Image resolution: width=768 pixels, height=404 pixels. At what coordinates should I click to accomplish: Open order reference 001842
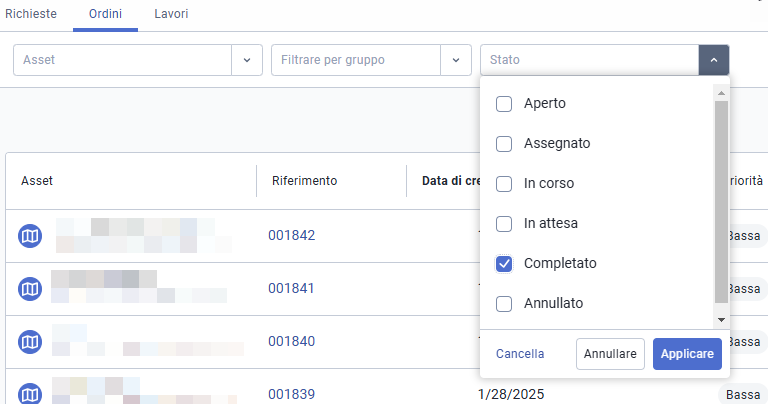click(x=291, y=236)
